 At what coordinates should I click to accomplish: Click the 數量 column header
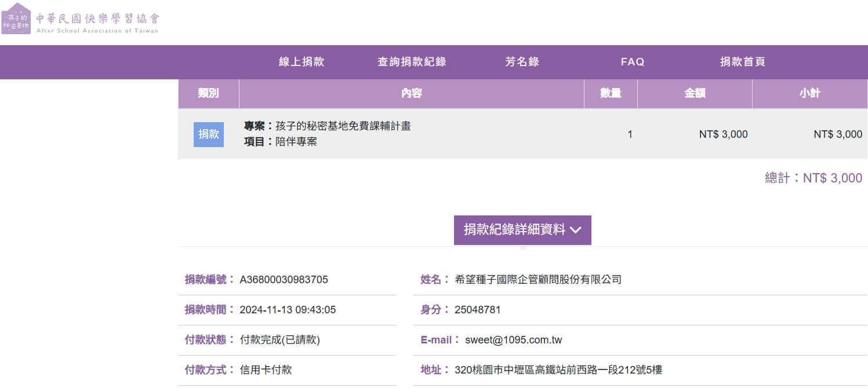pos(611,93)
